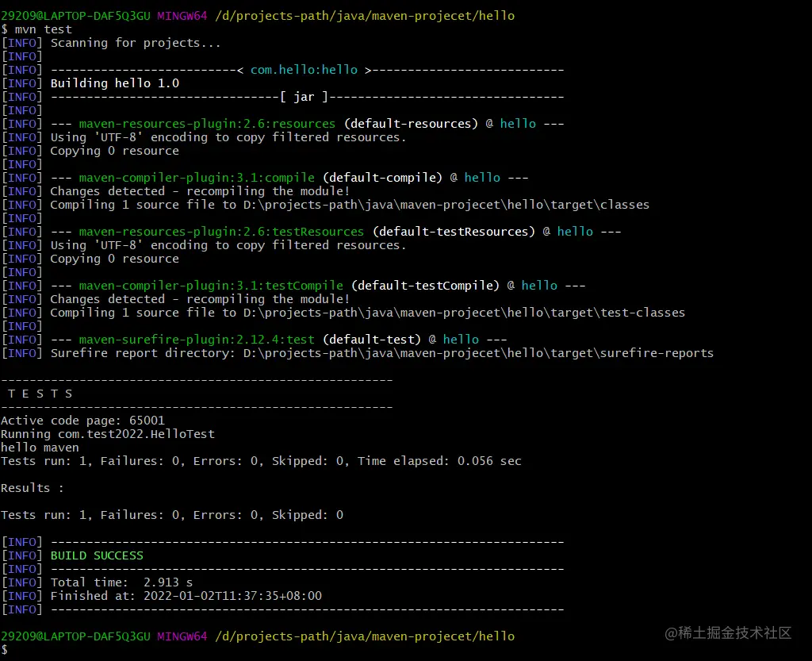Click the path ending in 'target\test-classes'
Screen dimensions: 812x661
[x=464, y=313]
